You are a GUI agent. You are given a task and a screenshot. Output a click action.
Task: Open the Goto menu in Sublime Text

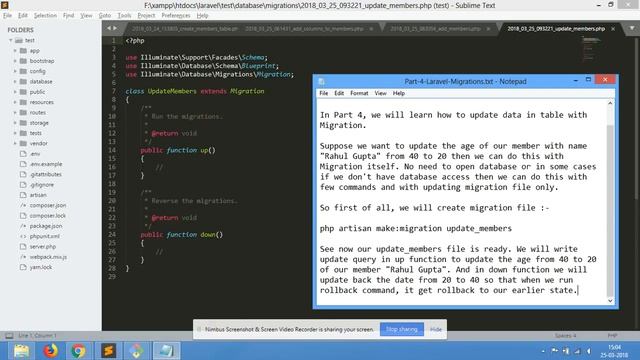(105, 16)
